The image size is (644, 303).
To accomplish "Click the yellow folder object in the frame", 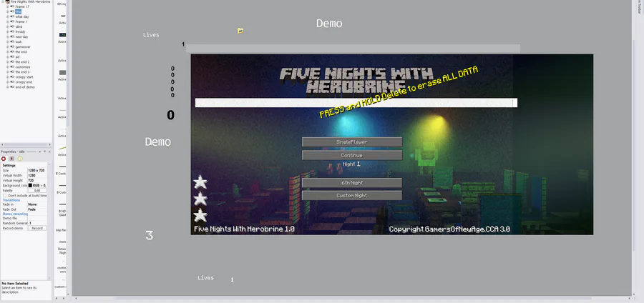I will coord(240,31).
